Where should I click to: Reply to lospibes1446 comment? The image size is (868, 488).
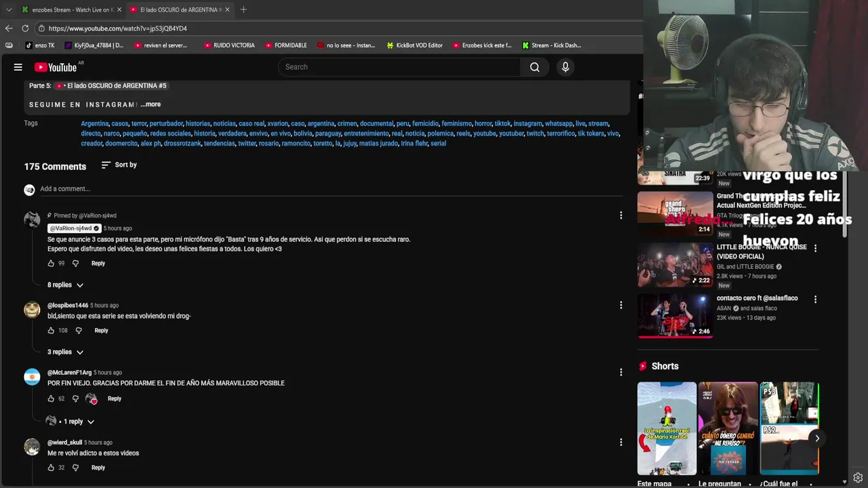tap(101, 331)
